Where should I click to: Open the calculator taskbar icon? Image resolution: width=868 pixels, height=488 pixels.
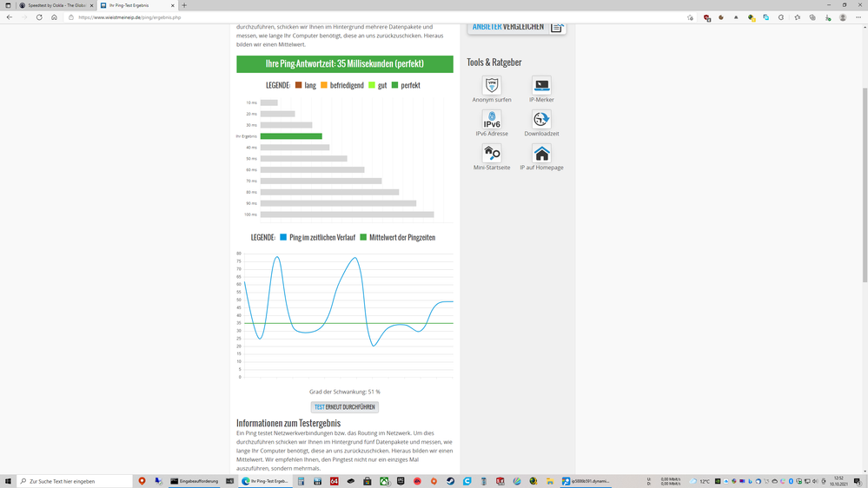pos(301,481)
